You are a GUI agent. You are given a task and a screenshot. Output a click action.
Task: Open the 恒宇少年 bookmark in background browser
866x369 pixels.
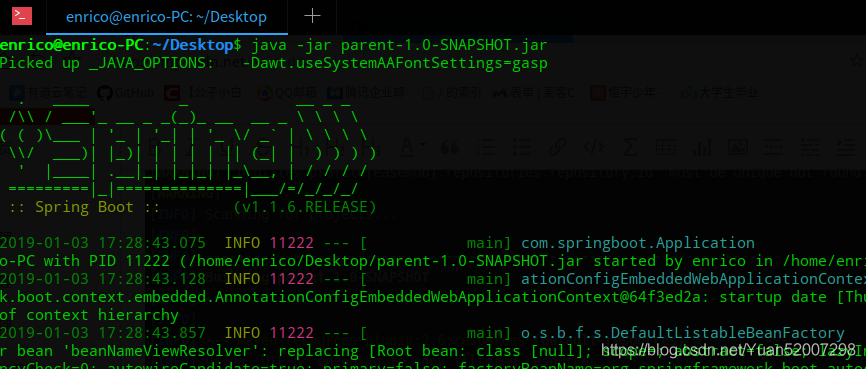point(627,93)
